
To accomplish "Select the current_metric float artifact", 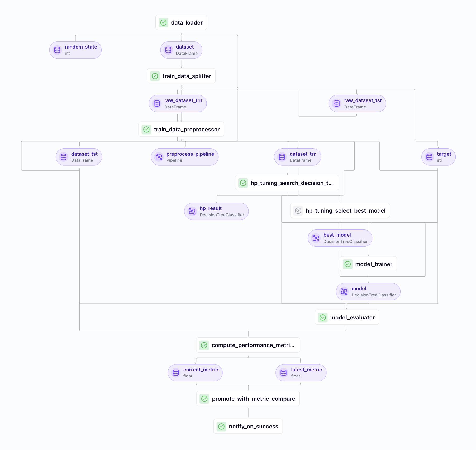I will click(x=195, y=373).
